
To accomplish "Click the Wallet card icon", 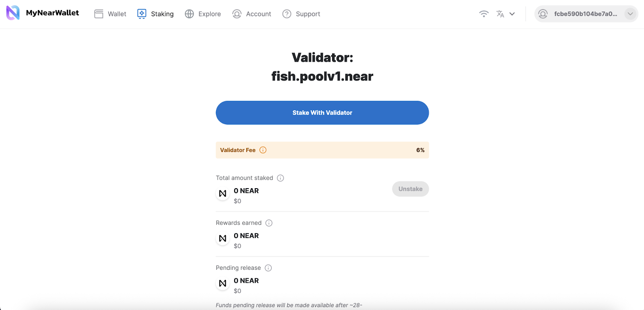I will coord(99,14).
